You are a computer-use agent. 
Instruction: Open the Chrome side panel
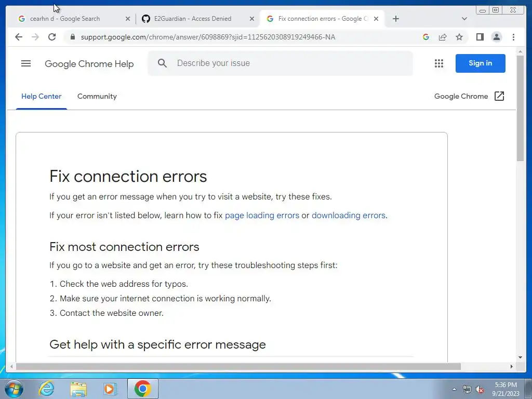pos(480,37)
